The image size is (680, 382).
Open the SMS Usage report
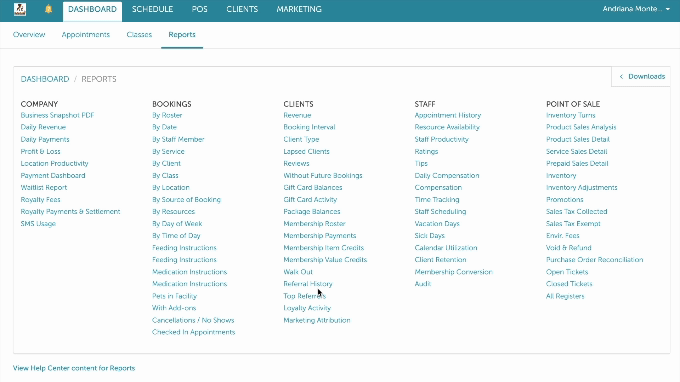(x=38, y=224)
